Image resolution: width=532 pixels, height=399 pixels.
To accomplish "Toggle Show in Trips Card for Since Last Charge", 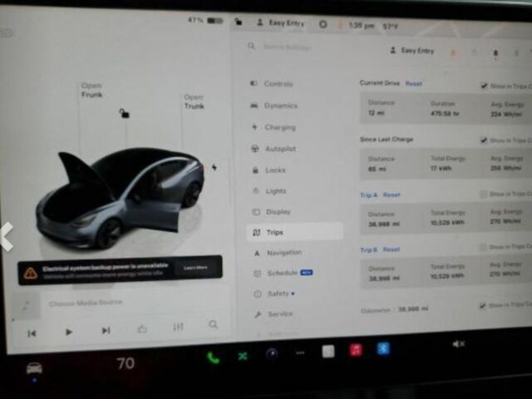I will 484,140.
